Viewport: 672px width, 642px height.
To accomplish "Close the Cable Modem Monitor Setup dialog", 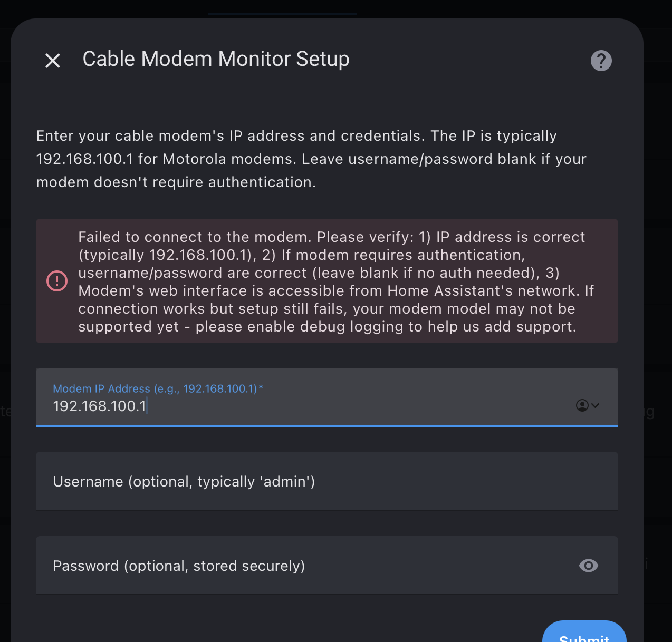I will pyautogui.click(x=53, y=61).
